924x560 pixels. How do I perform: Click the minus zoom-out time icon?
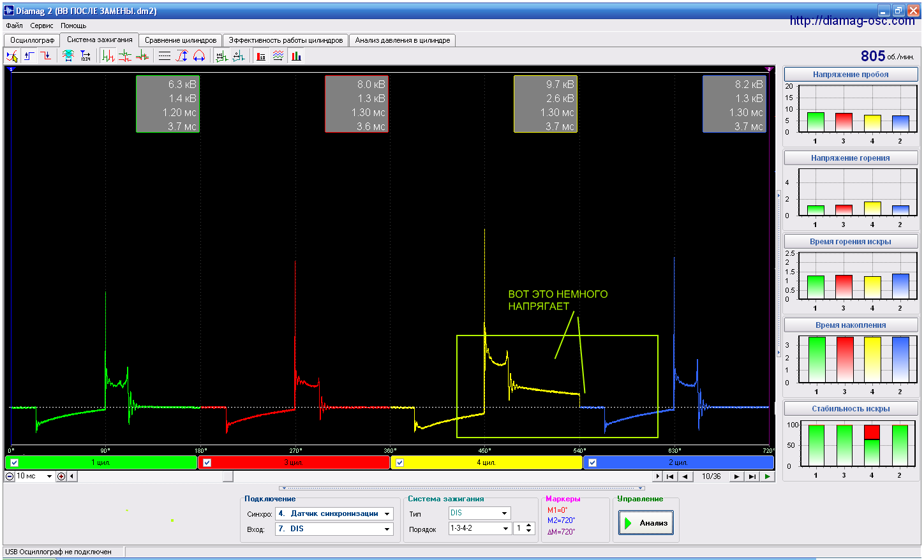click(x=10, y=476)
